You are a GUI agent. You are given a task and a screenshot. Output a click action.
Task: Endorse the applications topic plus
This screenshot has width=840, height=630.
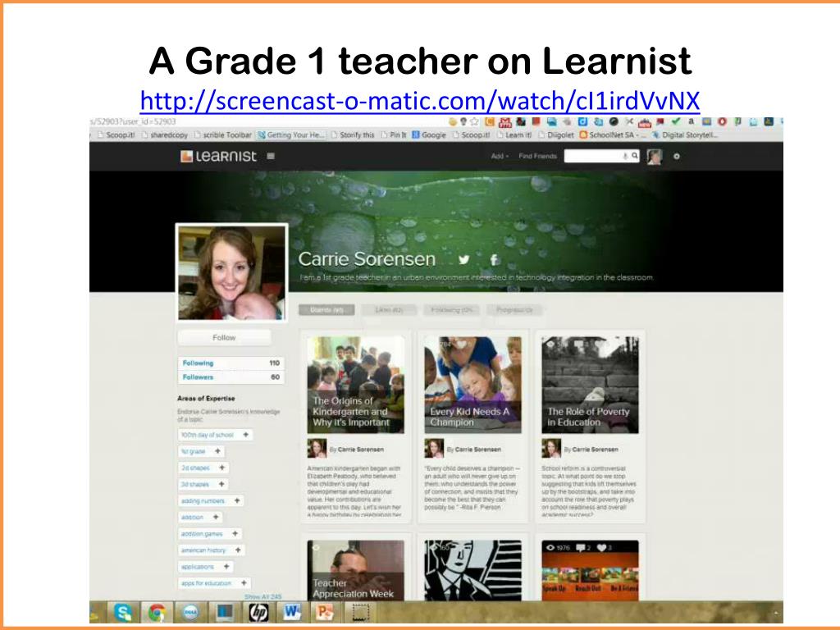tap(226, 566)
